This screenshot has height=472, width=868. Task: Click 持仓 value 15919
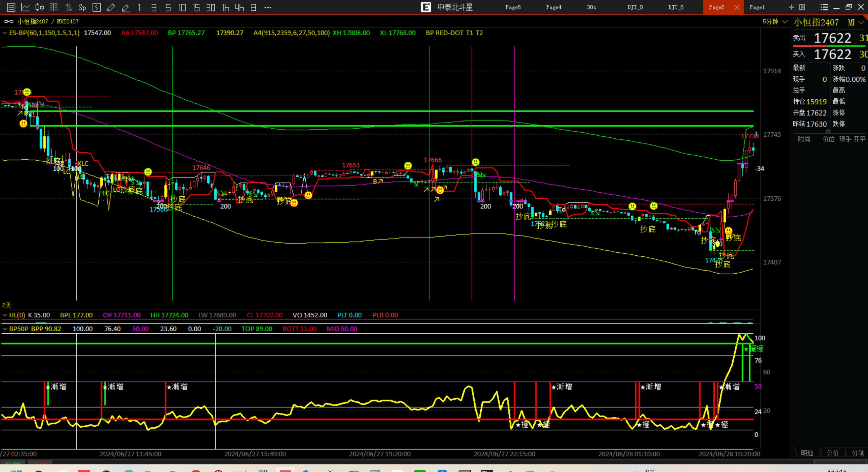[x=816, y=102]
